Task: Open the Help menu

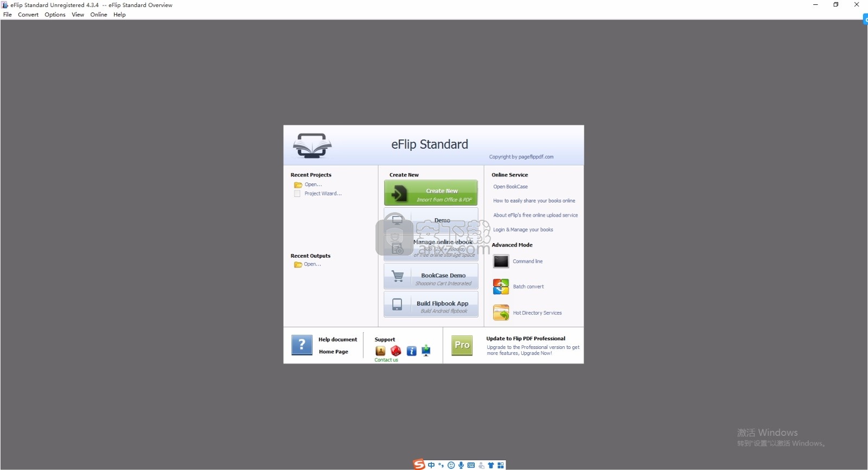Action: coord(119,15)
